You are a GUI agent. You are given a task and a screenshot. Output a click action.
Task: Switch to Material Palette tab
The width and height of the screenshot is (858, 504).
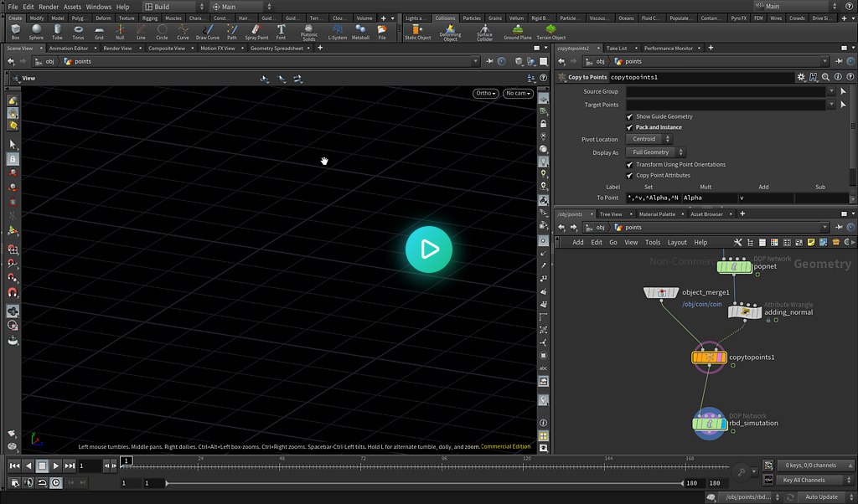pyautogui.click(x=657, y=214)
